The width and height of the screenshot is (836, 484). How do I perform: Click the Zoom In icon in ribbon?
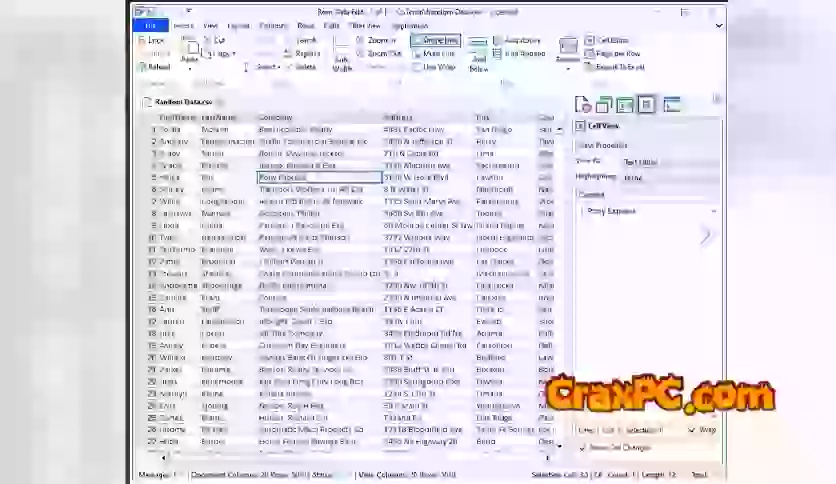point(360,40)
